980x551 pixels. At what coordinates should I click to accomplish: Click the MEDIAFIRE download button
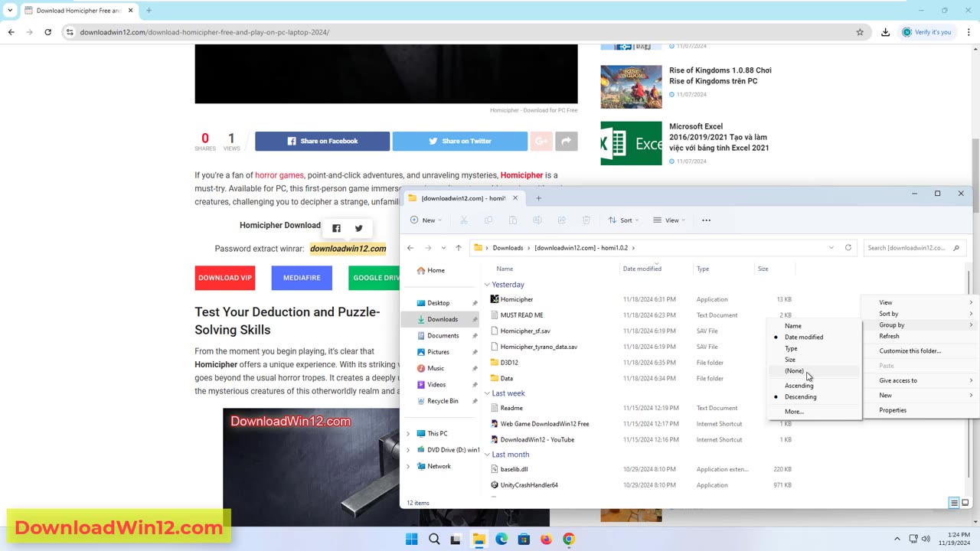(302, 278)
